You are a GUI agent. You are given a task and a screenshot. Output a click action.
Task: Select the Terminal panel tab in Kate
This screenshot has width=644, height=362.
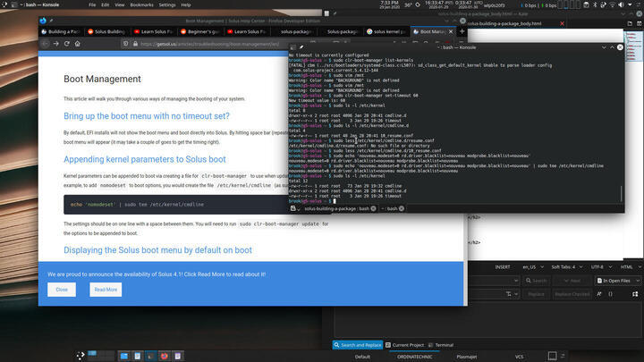(441, 345)
